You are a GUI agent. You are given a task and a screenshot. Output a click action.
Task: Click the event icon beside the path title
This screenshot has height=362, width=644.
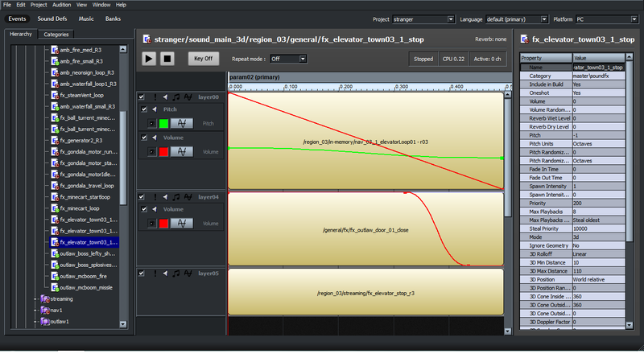[x=147, y=39]
